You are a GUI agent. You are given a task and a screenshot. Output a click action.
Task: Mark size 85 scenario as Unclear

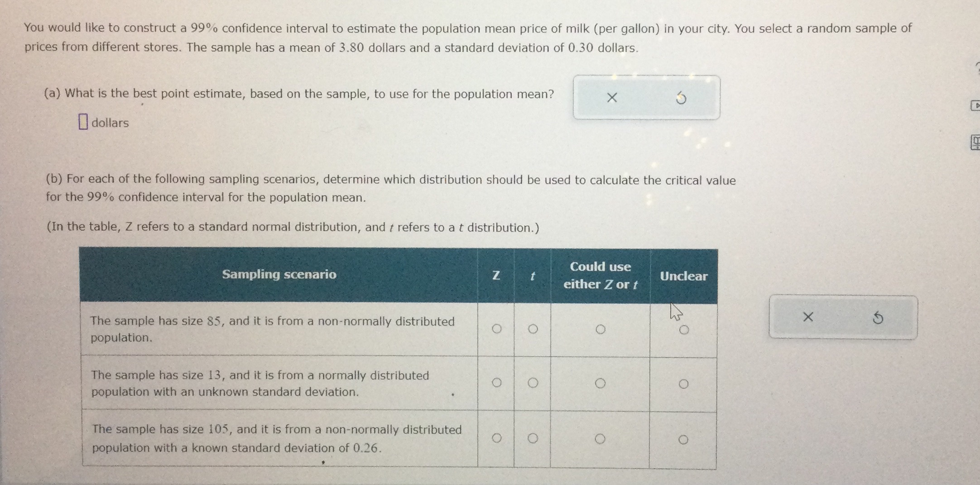coord(684,329)
